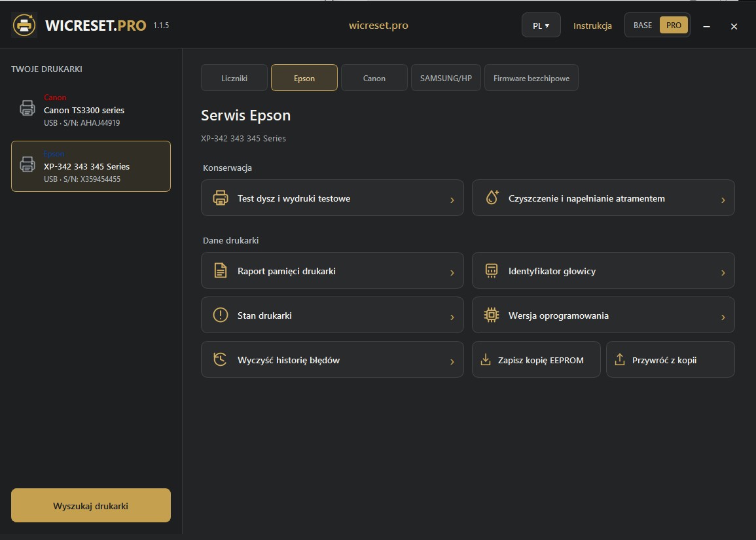756x540 pixels.
Task: Click the XP-342 343 345 Series printer icon
Action: 27,164
